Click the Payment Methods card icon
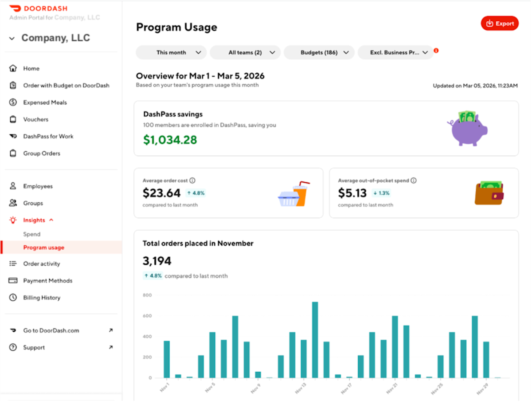This screenshot has height=408, width=532. pos(13,281)
